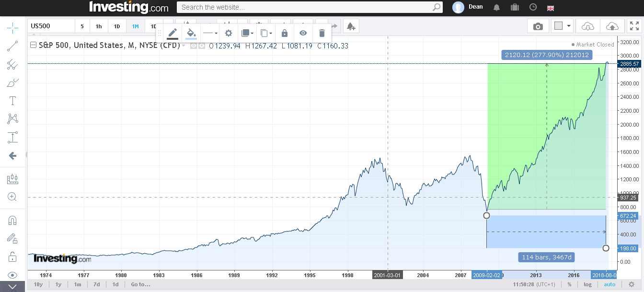Set chart range to 1y

[x=58, y=284]
